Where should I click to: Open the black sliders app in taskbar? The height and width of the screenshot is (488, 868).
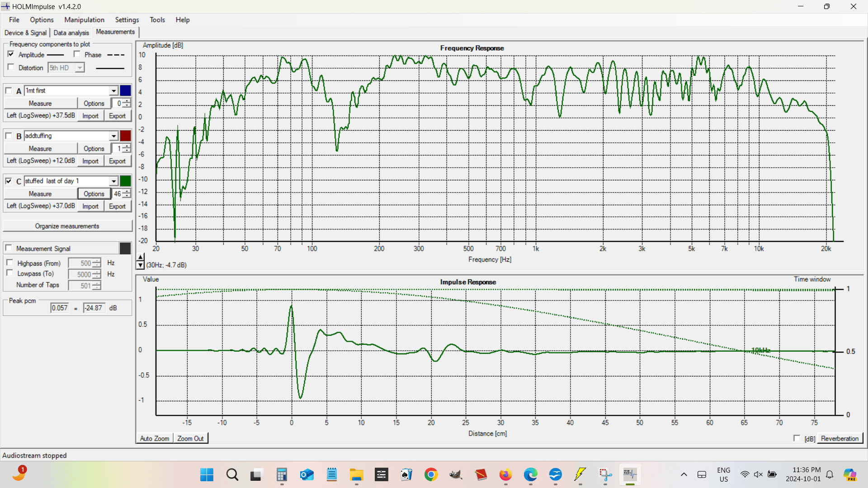point(381,474)
